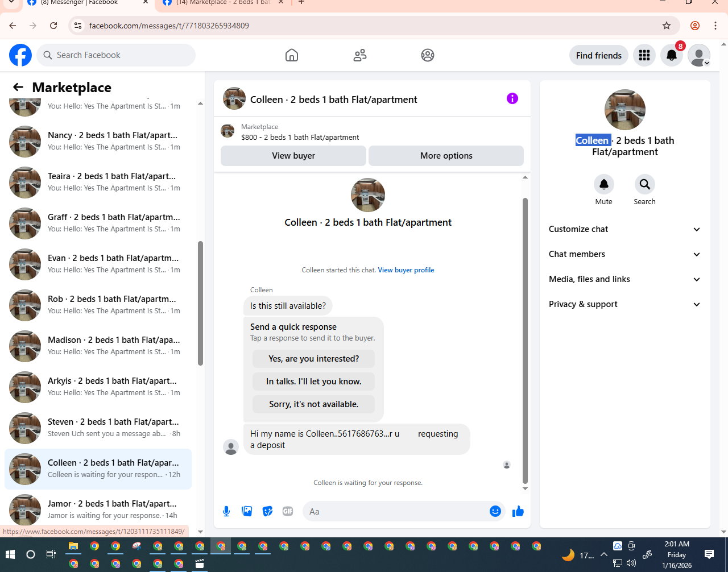
Task: Open the Chrome profile icon
Action: pyautogui.click(x=695, y=26)
